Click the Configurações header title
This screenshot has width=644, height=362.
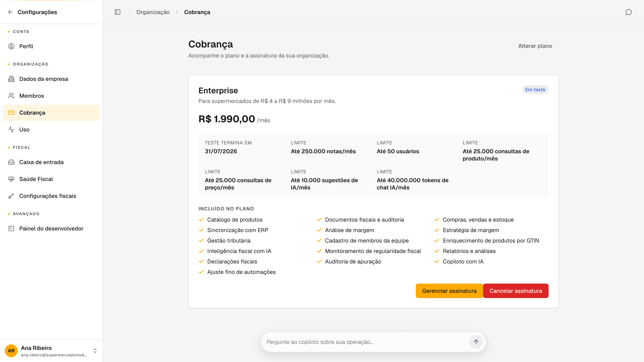(x=37, y=12)
